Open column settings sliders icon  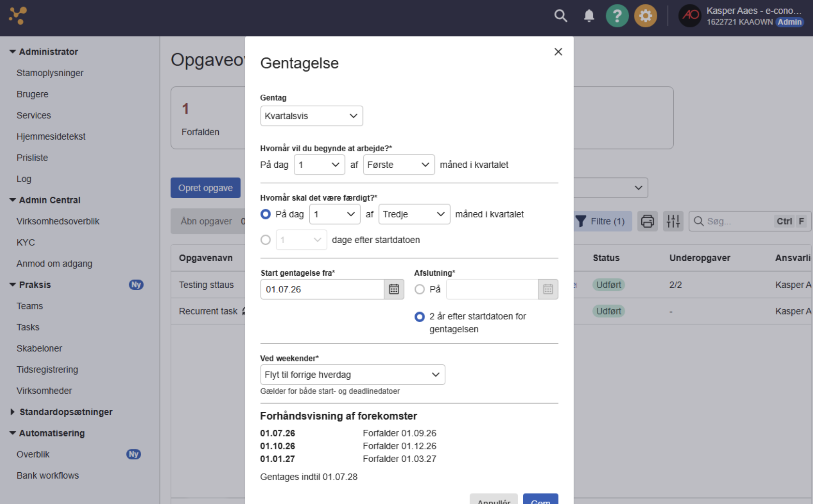[x=673, y=221]
